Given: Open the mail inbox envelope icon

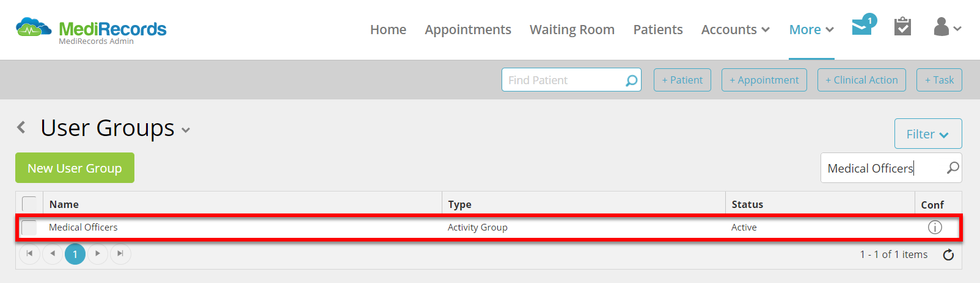Looking at the screenshot, I should (863, 26).
